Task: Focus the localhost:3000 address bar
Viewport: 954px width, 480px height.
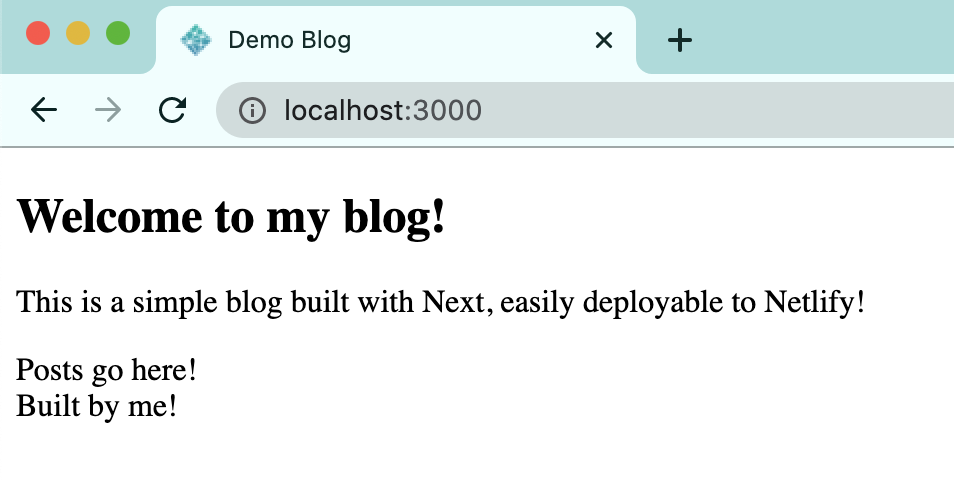Action: (x=600, y=110)
